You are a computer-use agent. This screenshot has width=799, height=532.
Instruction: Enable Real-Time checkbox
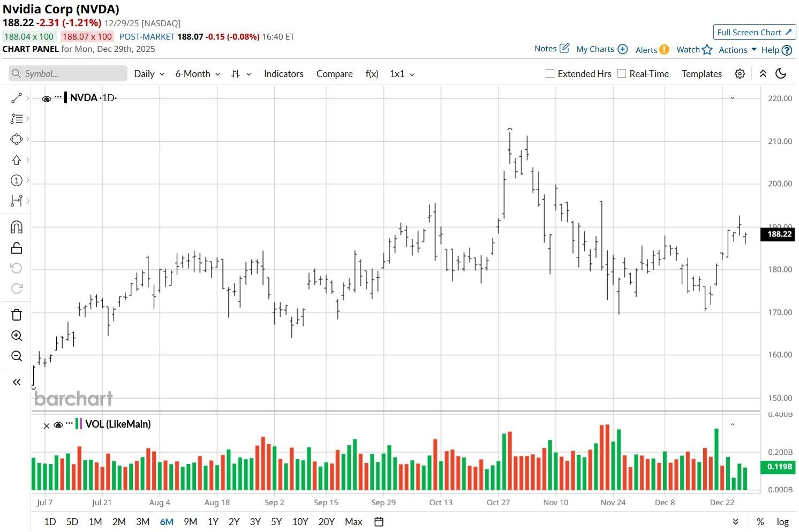point(622,73)
